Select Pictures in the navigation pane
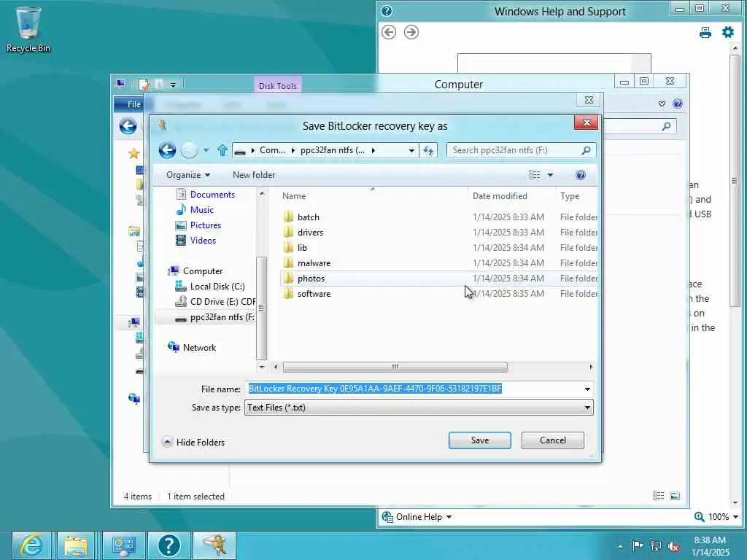Viewport: 747px width, 560px height. (x=205, y=225)
